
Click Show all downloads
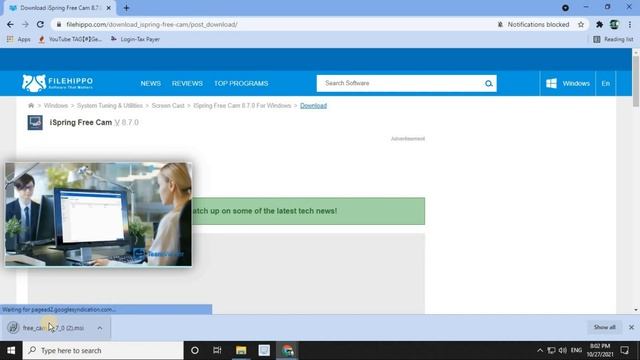(x=604, y=327)
